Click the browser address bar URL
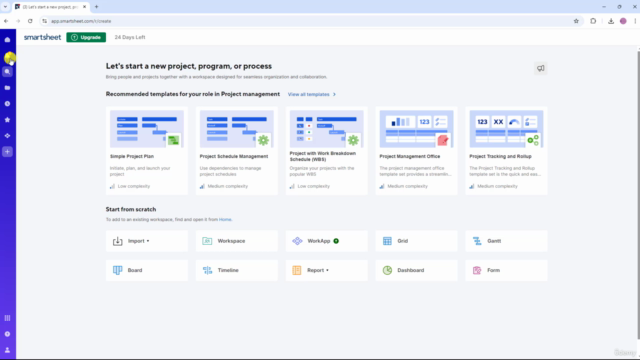 [81, 21]
